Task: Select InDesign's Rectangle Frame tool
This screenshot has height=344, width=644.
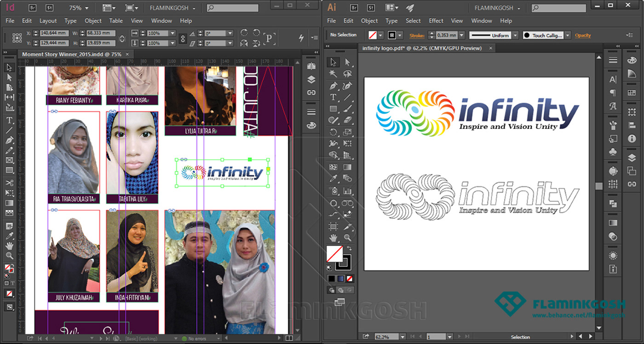Action: 9,160
